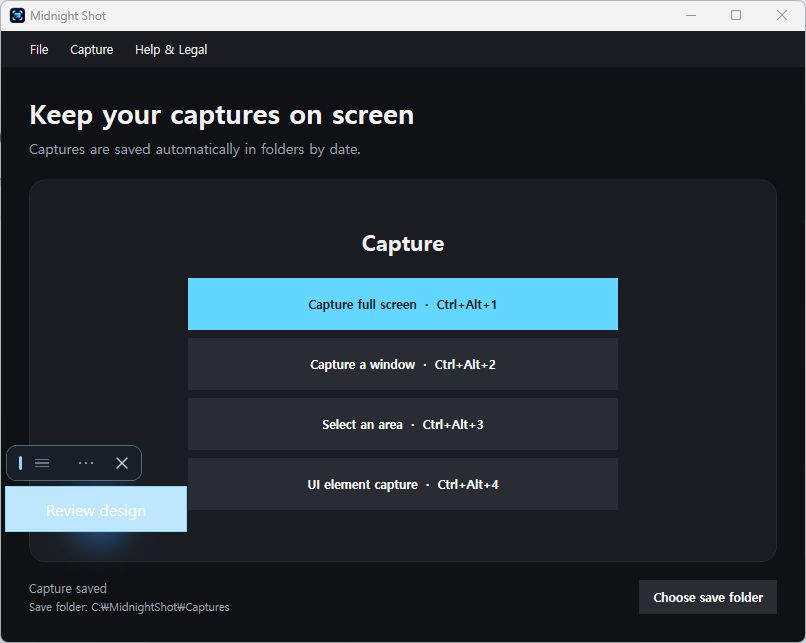
Task: Click Capture full screen button
Action: 402,304
